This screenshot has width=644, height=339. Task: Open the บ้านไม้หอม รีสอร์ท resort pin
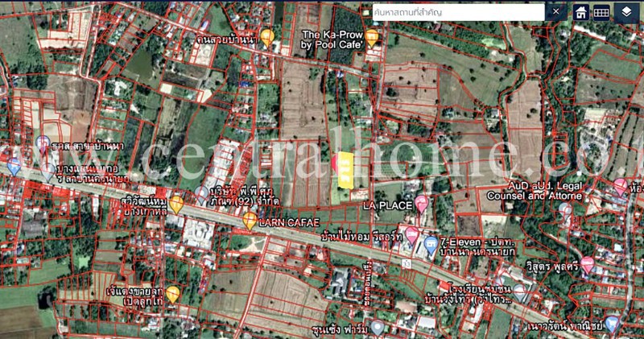pyautogui.click(x=412, y=234)
